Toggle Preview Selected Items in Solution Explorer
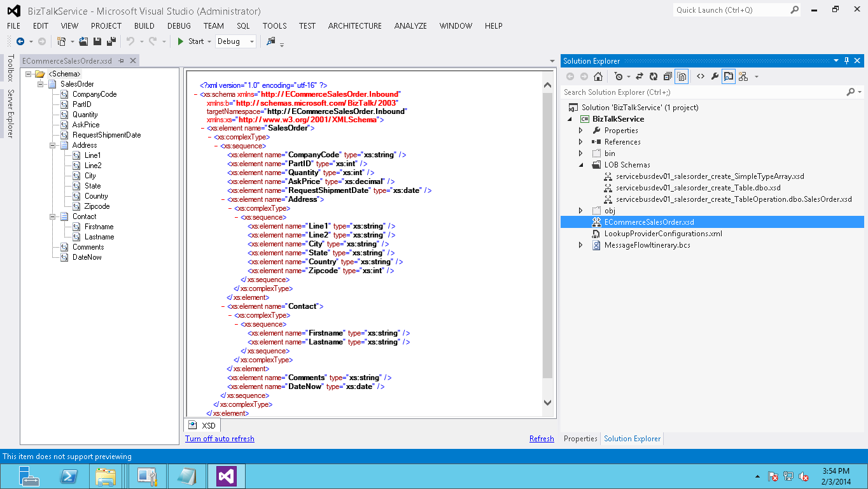 coord(729,76)
